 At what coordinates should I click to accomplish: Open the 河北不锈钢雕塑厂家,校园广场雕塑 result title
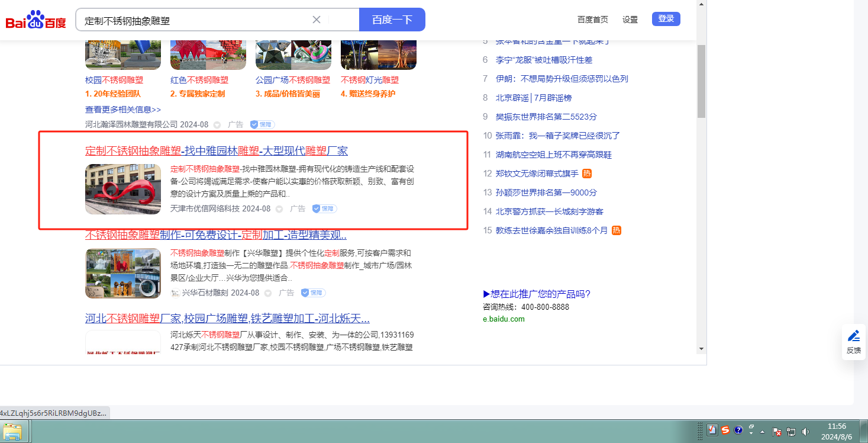tap(227, 319)
